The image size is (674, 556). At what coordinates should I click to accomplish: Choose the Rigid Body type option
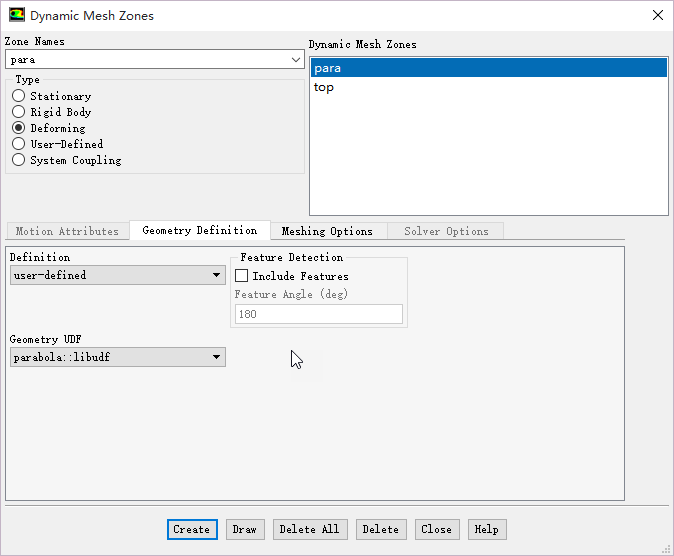(x=19, y=112)
